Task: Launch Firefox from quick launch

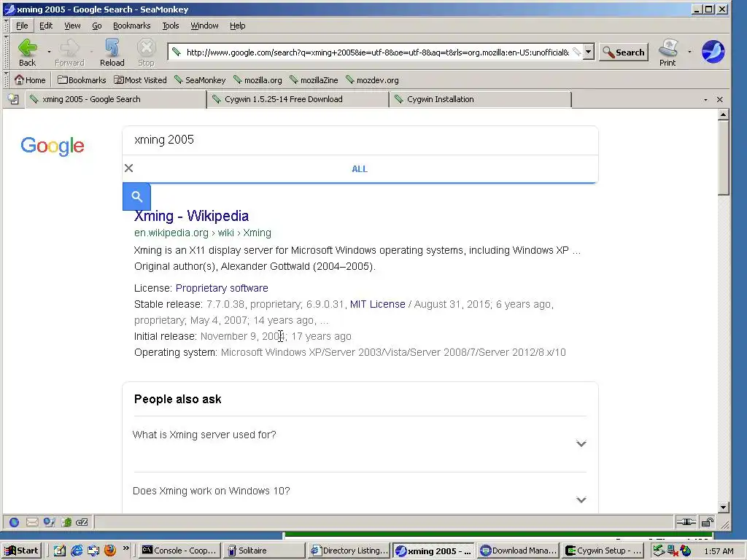Action: pos(110,551)
